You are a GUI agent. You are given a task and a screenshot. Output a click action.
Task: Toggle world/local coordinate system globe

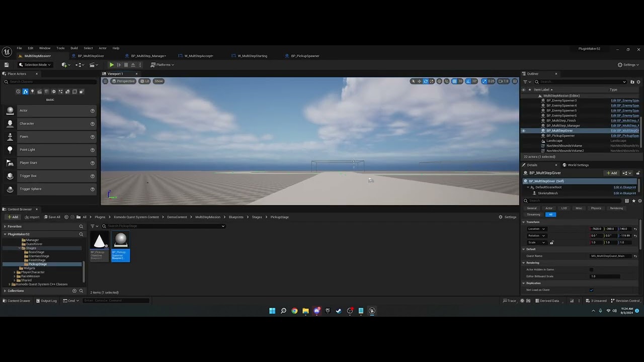point(439,81)
